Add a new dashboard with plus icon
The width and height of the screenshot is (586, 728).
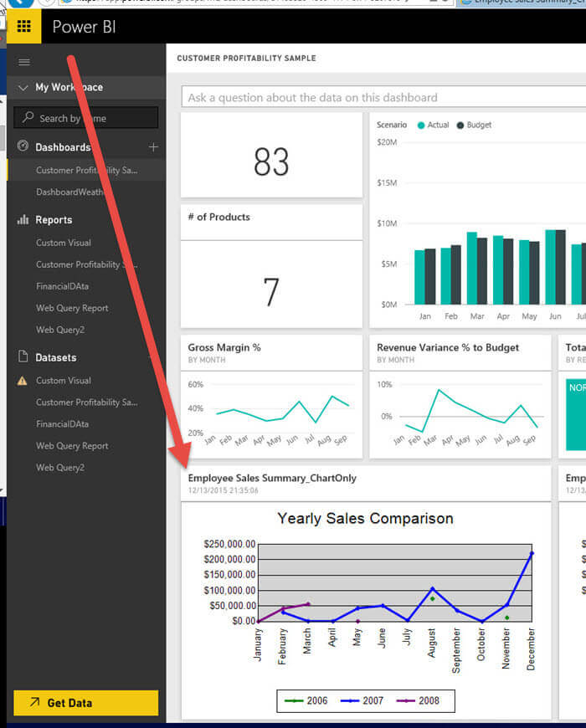[153, 147]
